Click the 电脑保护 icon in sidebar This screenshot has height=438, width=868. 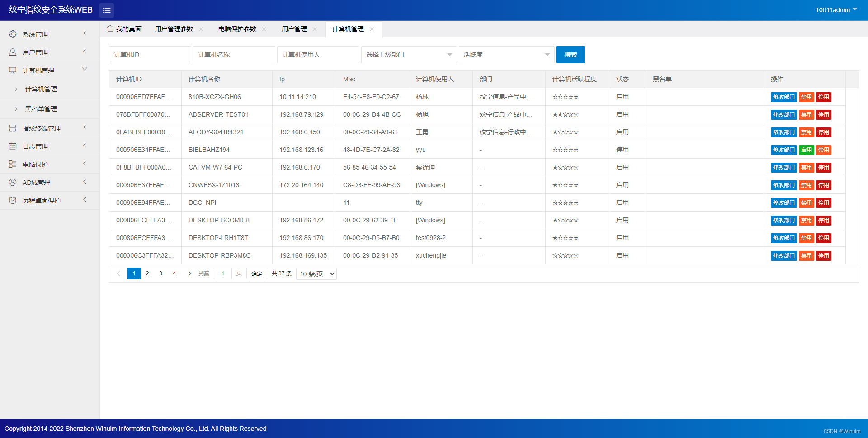[x=13, y=164]
